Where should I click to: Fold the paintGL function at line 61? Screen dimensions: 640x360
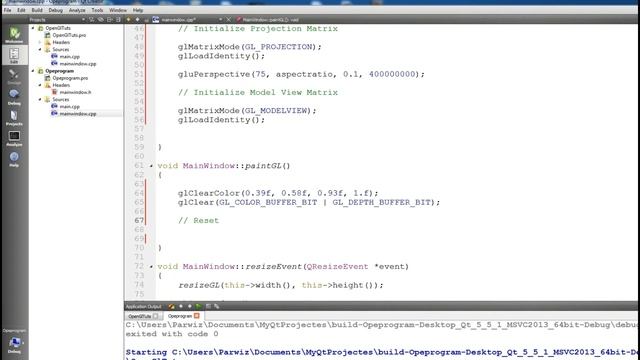click(x=151, y=166)
